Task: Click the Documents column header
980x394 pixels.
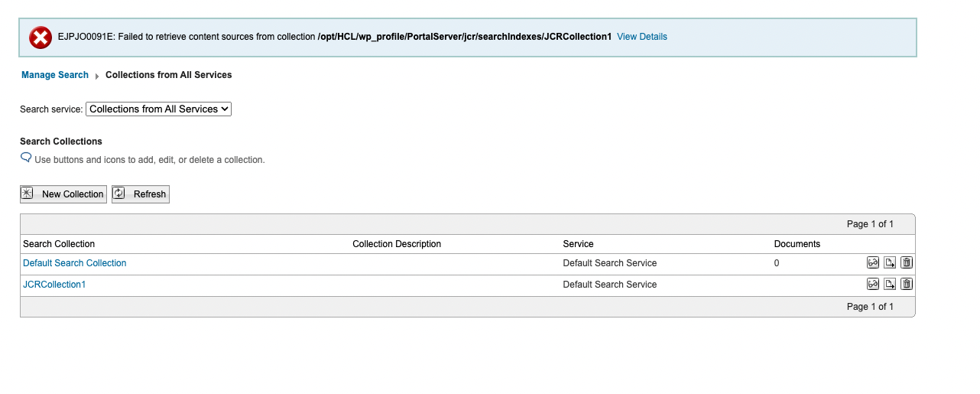Action: (797, 244)
